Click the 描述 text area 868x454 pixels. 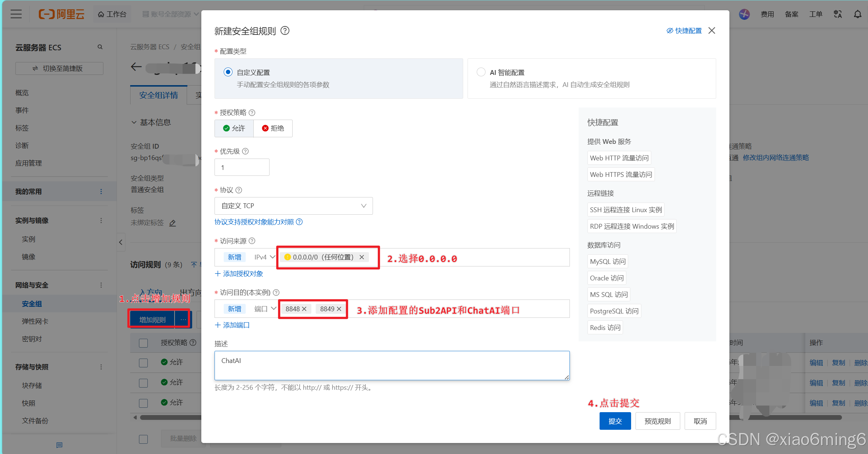(x=392, y=366)
